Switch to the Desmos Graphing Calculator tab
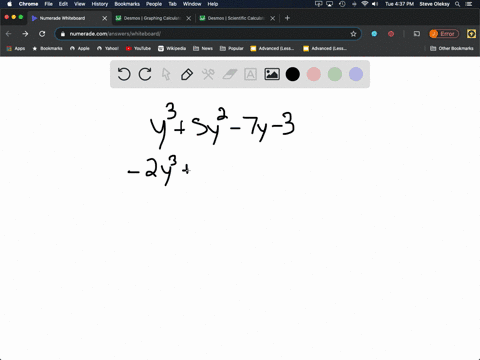The width and height of the screenshot is (480, 360). click(x=152, y=18)
